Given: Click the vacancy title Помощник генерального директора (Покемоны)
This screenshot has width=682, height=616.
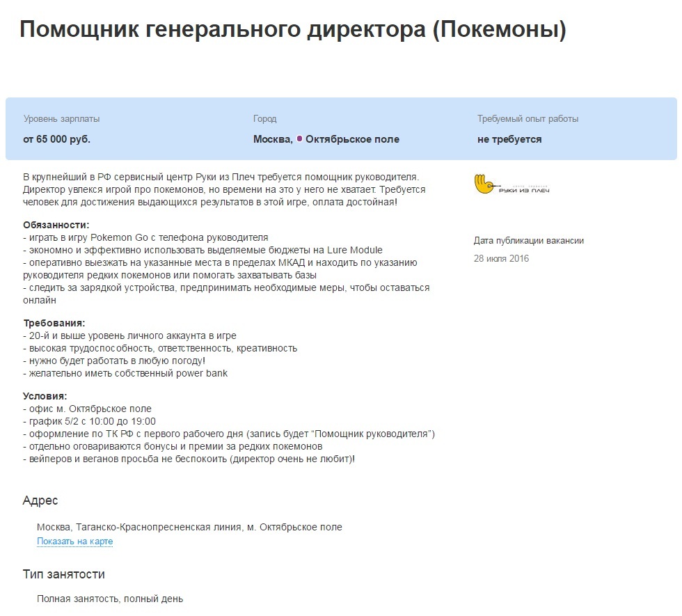Looking at the screenshot, I should point(293,29).
